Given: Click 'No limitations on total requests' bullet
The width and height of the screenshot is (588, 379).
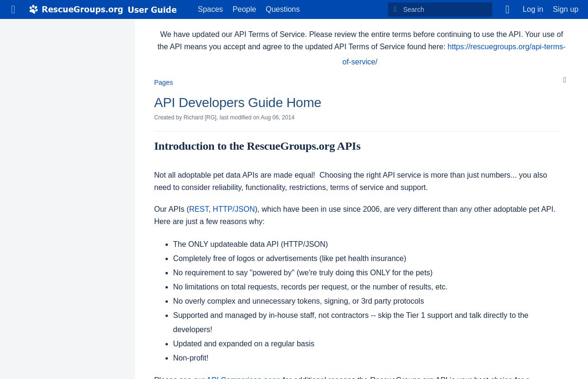Looking at the screenshot, I should [310, 287].
